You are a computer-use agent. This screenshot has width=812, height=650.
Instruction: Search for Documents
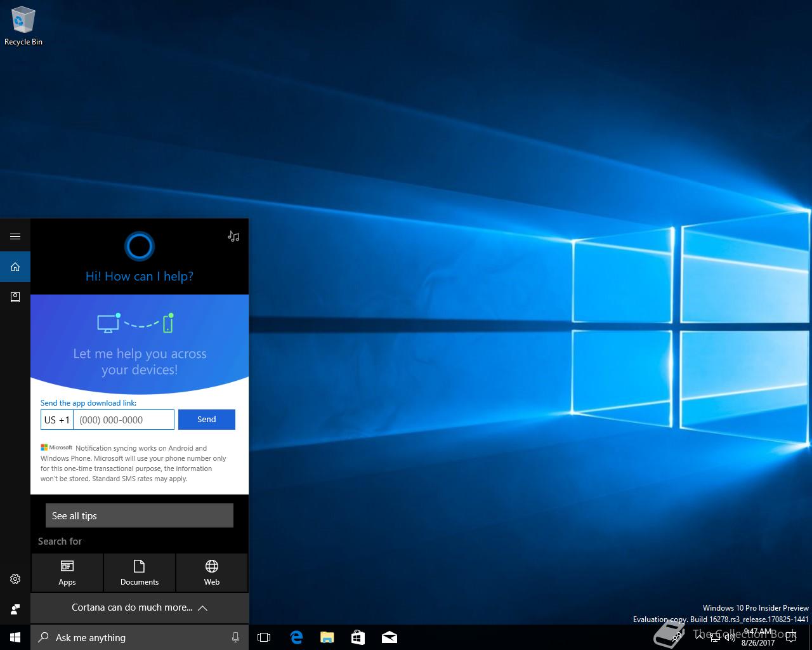[x=140, y=573]
